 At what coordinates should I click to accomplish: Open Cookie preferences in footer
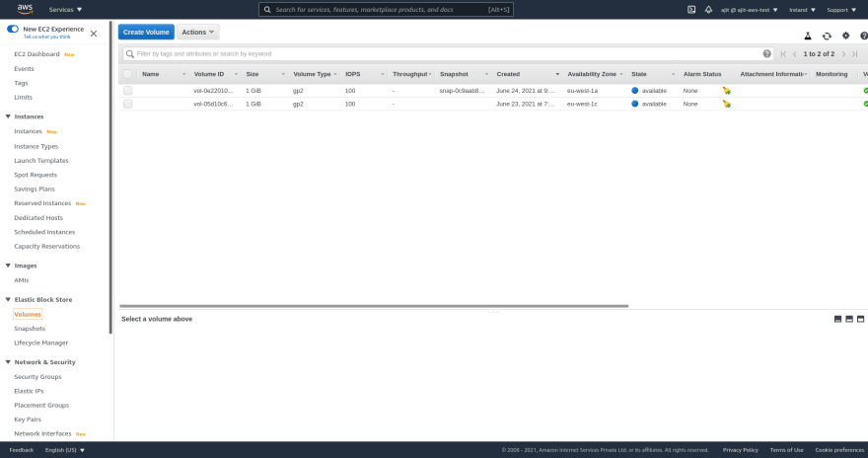tap(839, 450)
